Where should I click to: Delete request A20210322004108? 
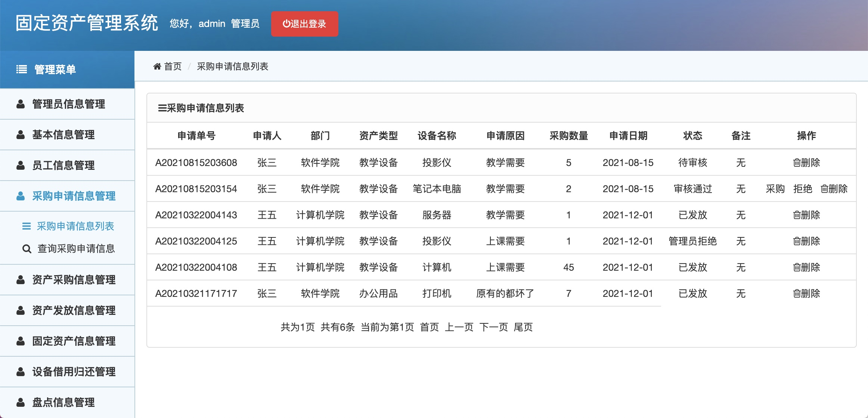tap(806, 267)
